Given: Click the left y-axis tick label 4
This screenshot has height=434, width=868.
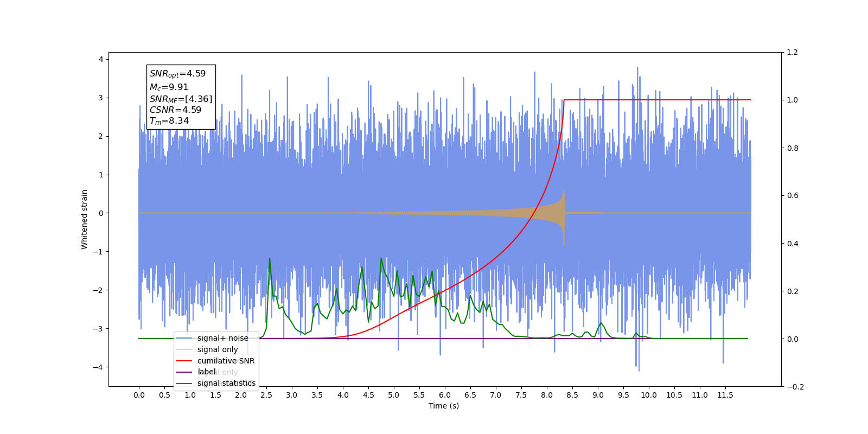Looking at the screenshot, I should tap(101, 59).
